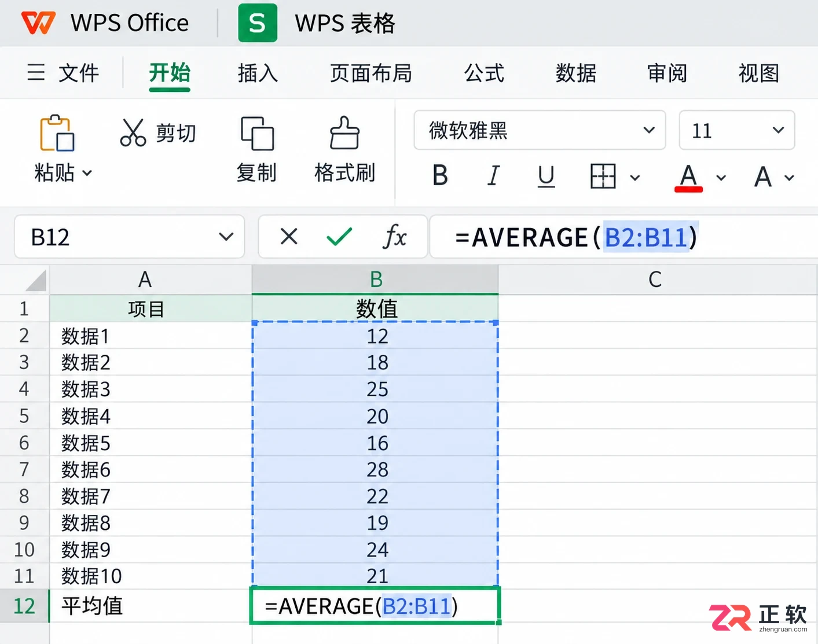Click the 复制 copy icon
This screenshot has height=644, width=818.
(x=257, y=134)
